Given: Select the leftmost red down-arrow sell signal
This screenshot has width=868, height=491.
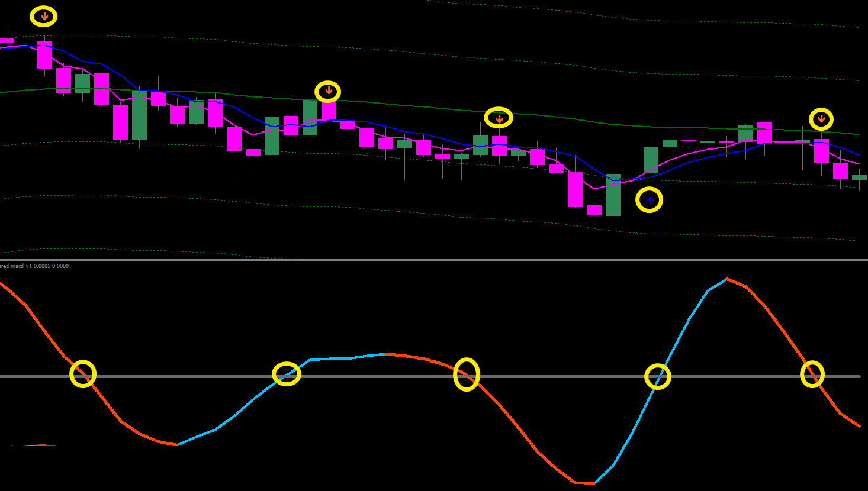Looking at the screenshot, I should tap(44, 17).
